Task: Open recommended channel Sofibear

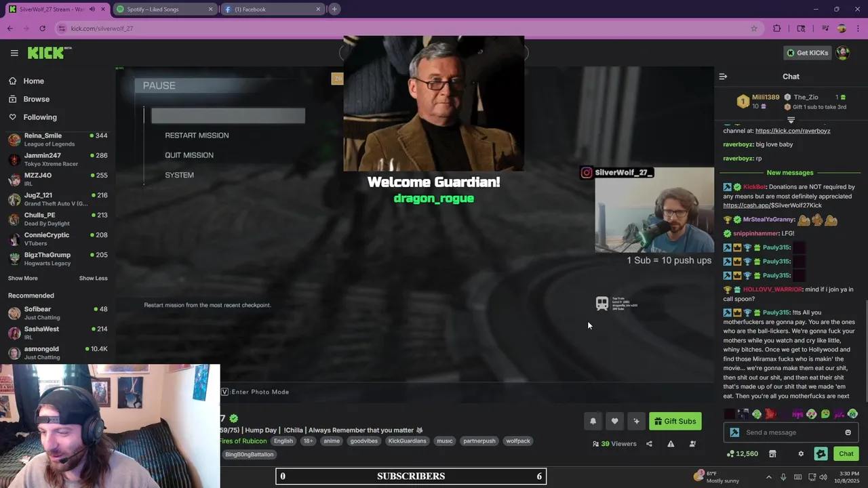Action: pyautogui.click(x=58, y=313)
